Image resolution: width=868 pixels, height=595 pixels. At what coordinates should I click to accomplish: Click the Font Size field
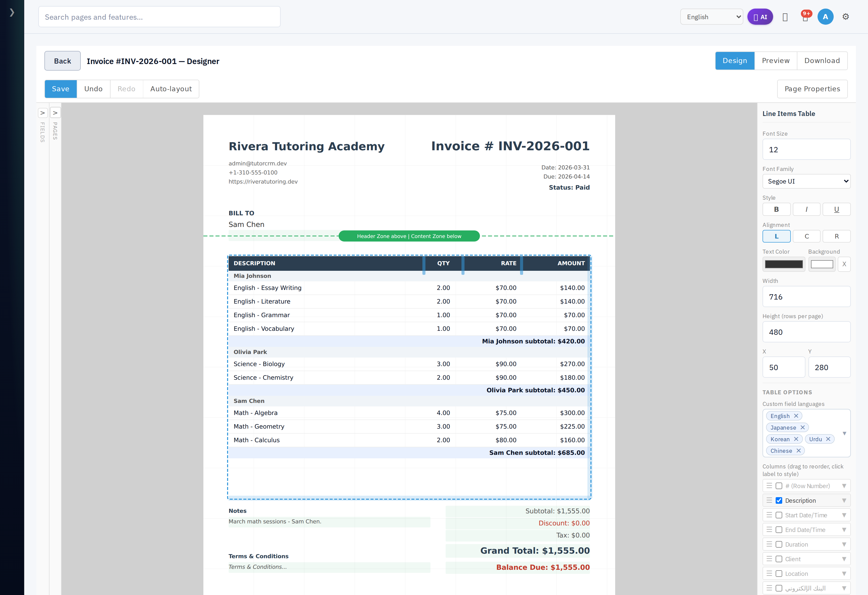806,149
